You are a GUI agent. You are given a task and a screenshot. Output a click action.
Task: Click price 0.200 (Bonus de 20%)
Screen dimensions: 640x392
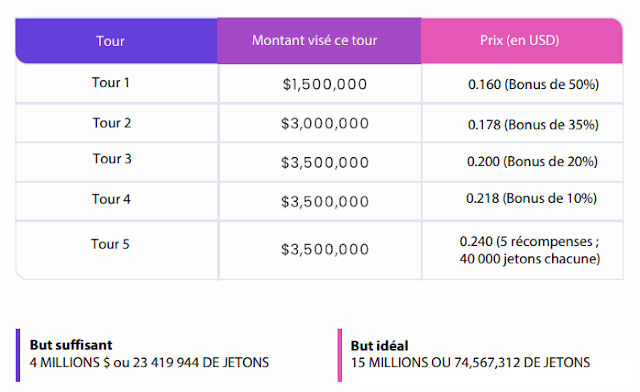pyautogui.click(x=532, y=161)
